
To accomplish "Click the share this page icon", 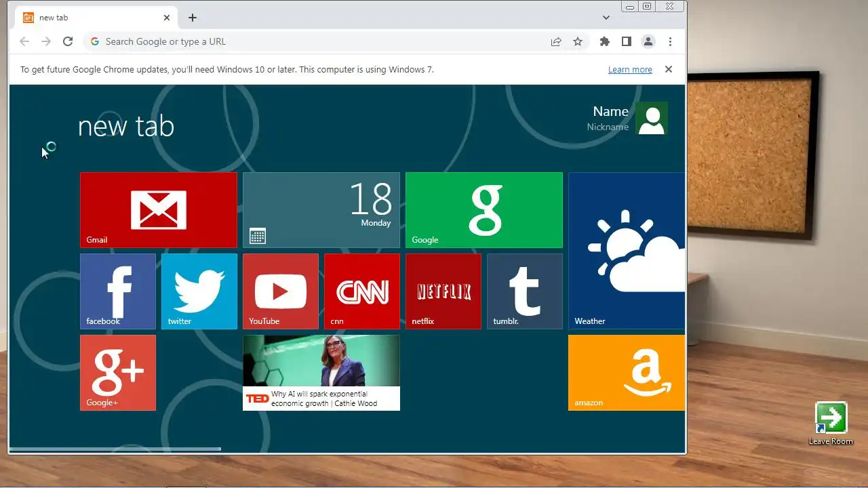I will tap(556, 41).
